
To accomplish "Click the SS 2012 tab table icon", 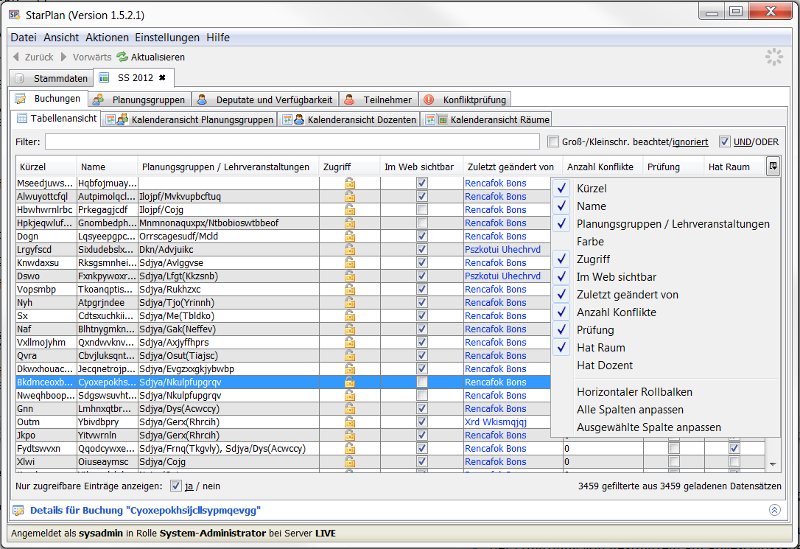I will click(x=104, y=78).
